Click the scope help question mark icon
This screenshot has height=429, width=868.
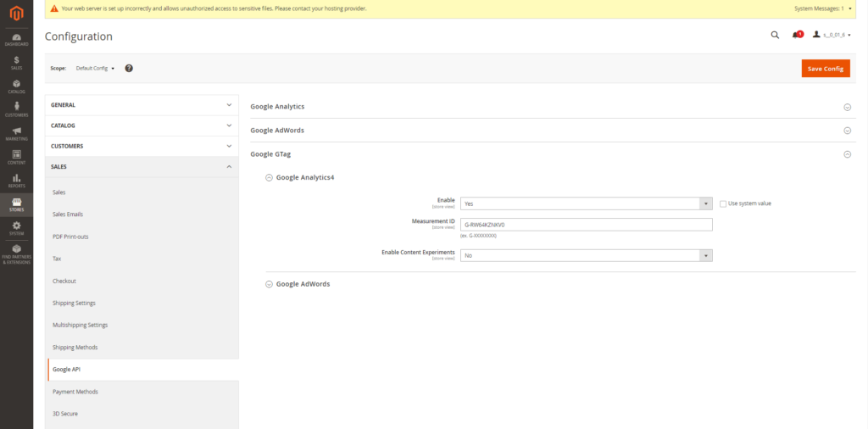pos(129,68)
